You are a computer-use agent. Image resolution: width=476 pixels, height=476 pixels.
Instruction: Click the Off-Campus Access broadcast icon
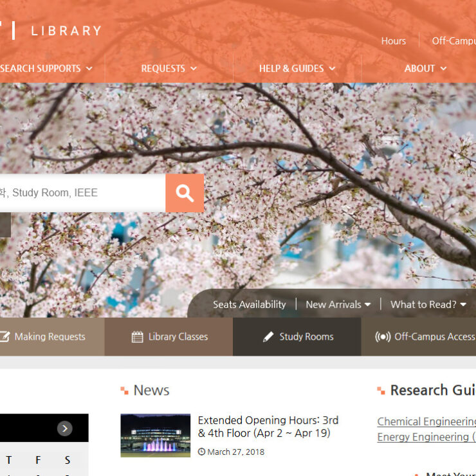(x=383, y=337)
